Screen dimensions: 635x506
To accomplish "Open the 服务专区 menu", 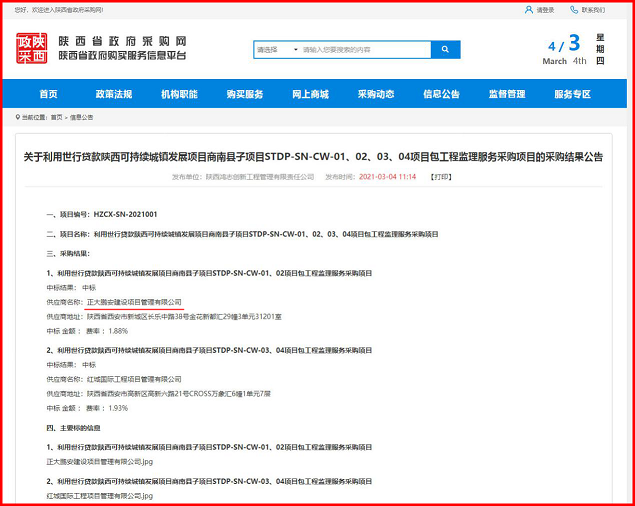I will pyautogui.click(x=572, y=94).
